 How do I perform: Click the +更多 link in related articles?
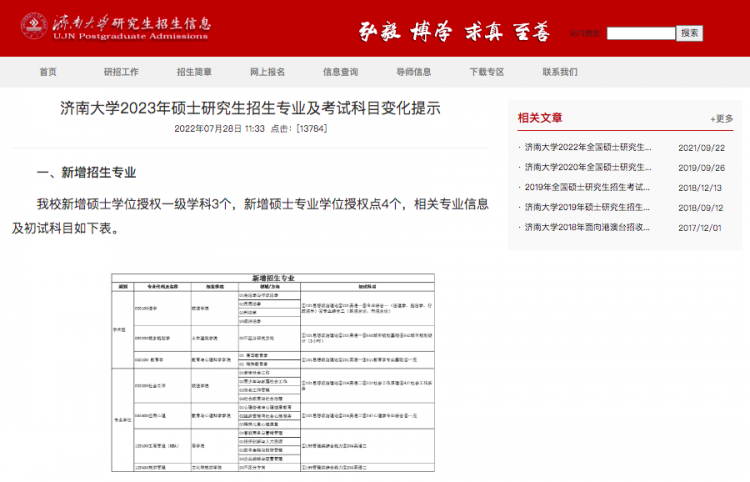tap(721, 119)
